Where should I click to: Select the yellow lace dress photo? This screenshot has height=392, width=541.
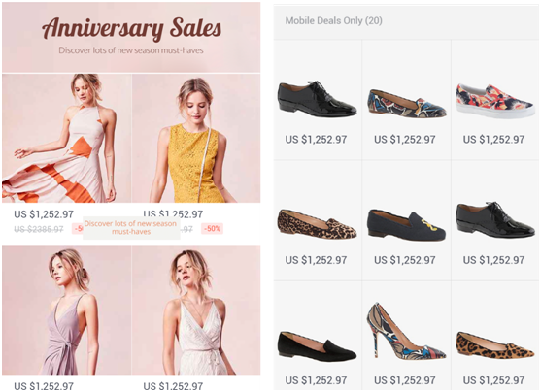[x=196, y=138]
